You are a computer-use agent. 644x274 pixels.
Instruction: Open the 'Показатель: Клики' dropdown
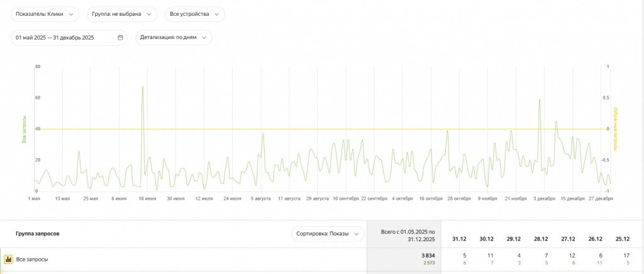45,14
